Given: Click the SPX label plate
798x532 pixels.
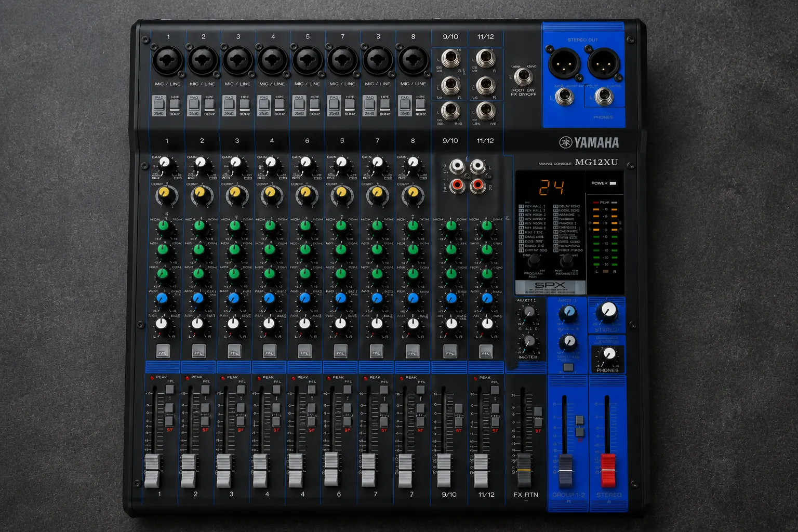Looking at the screenshot, I should click(x=550, y=287).
